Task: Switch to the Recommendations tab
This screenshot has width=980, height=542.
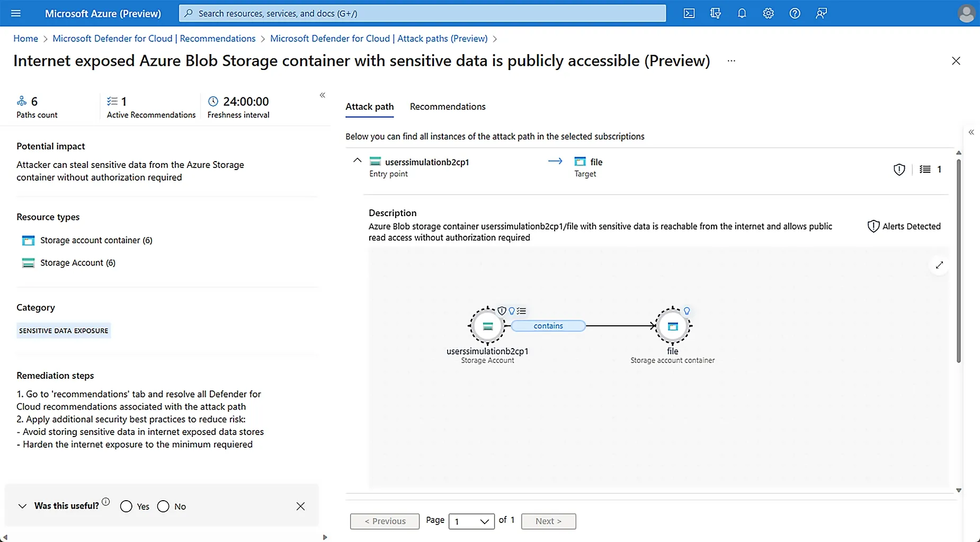Action: click(x=447, y=106)
